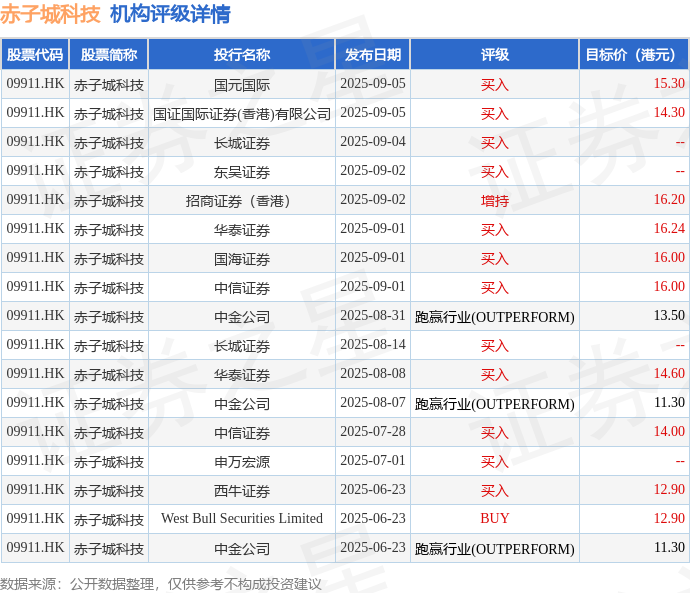Click 长城证券 in the 2025-09-04 row
The height and width of the screenshot is (593, 690).
point(242,143)
